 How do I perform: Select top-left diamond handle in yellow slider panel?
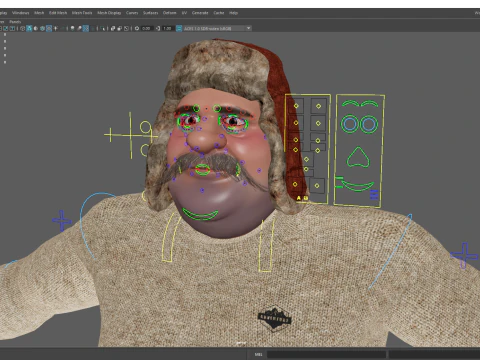(x=296, y=106)
